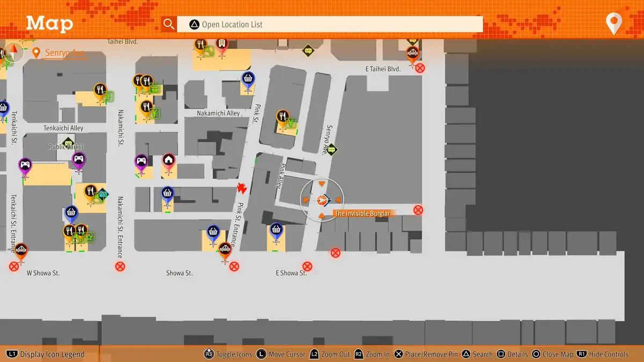This screenshot has height=362, width=644.
Task: Click the Public Park 3 speech bubble marker
Action: [x=68, y=143]
